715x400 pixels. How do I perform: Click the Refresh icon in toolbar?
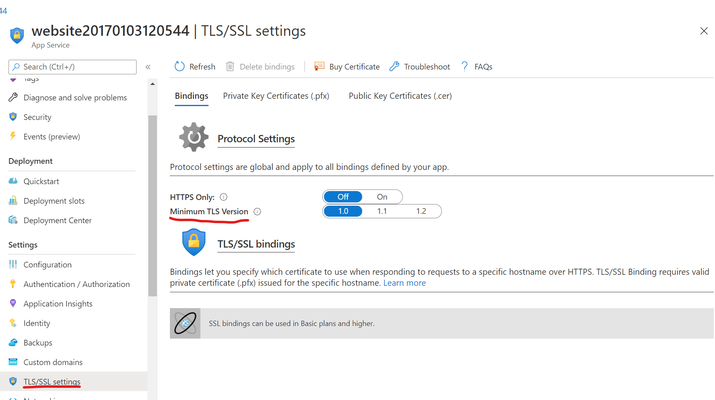click(x=180, y=67)
